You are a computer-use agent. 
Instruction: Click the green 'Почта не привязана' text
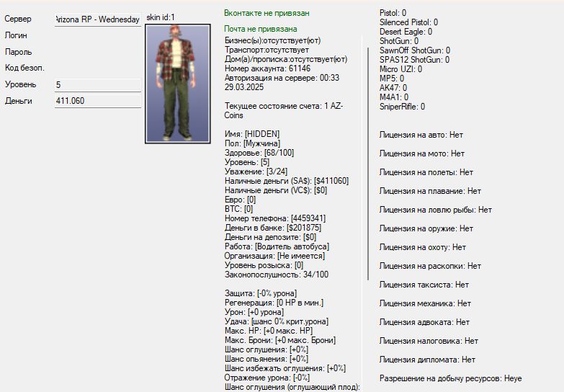click(261, 29)
